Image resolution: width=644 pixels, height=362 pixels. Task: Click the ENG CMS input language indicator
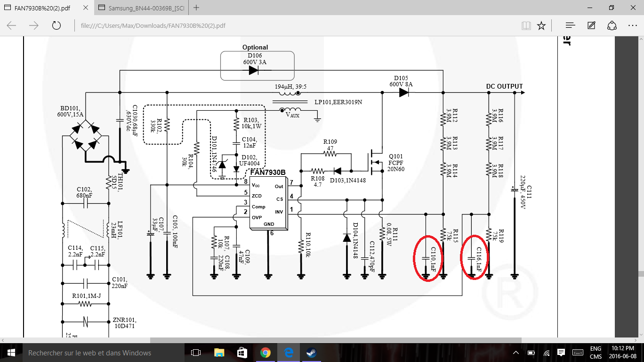pos(596,353)
